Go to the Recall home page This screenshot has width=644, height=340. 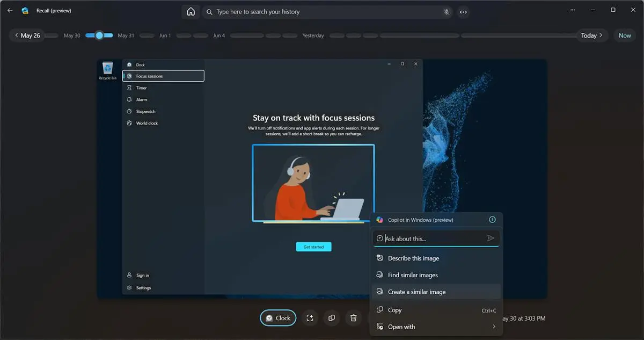[191, 12]
